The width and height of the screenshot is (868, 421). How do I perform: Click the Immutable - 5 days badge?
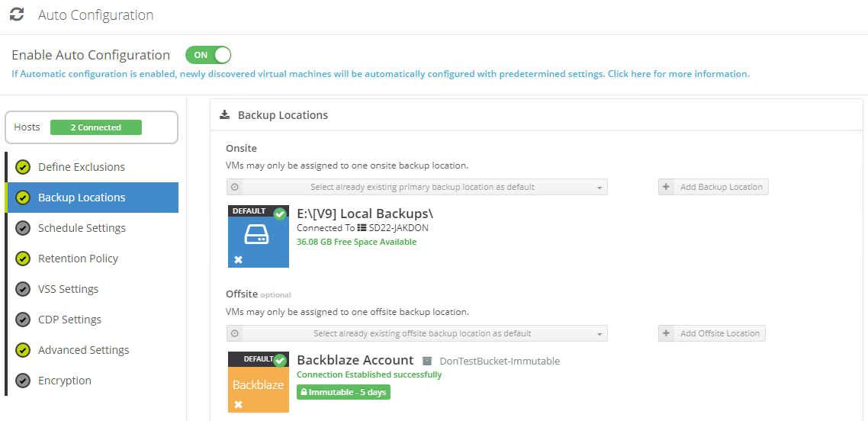[344, 392]
